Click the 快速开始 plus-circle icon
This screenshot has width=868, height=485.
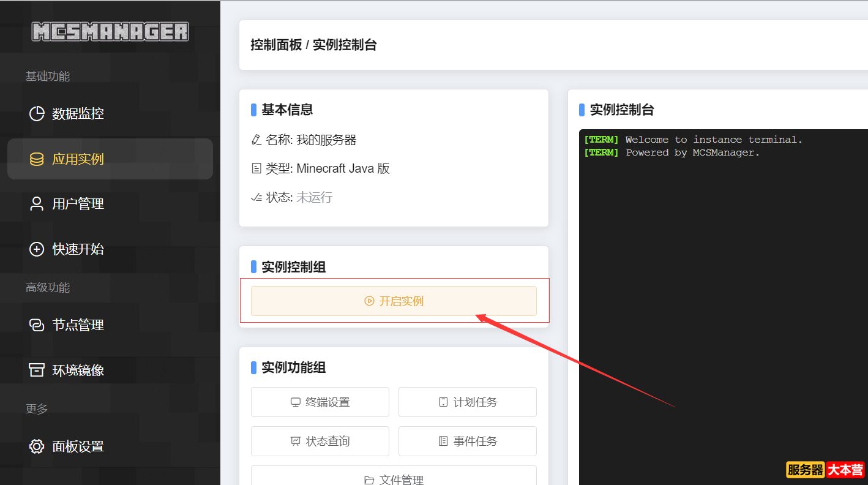coord(37,249)
